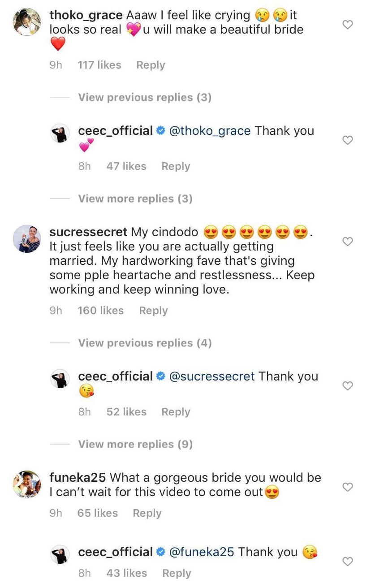Viewport: 371px width, 588px height.
Task: Like sucressecret's comment with the heart
Action: 348,242
